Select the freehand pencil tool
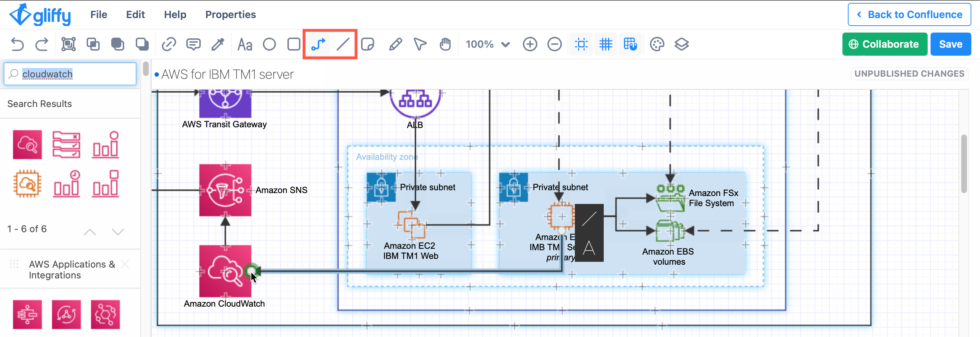 [395, 44]
